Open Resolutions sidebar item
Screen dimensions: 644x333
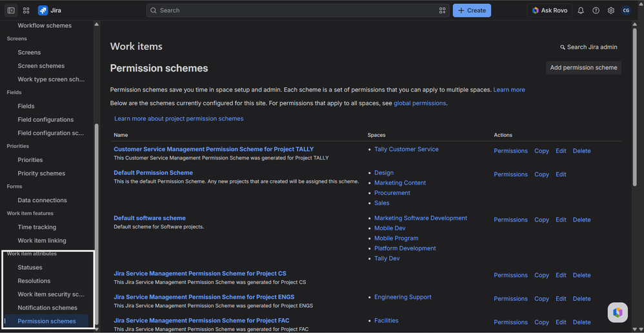[34, 281]
